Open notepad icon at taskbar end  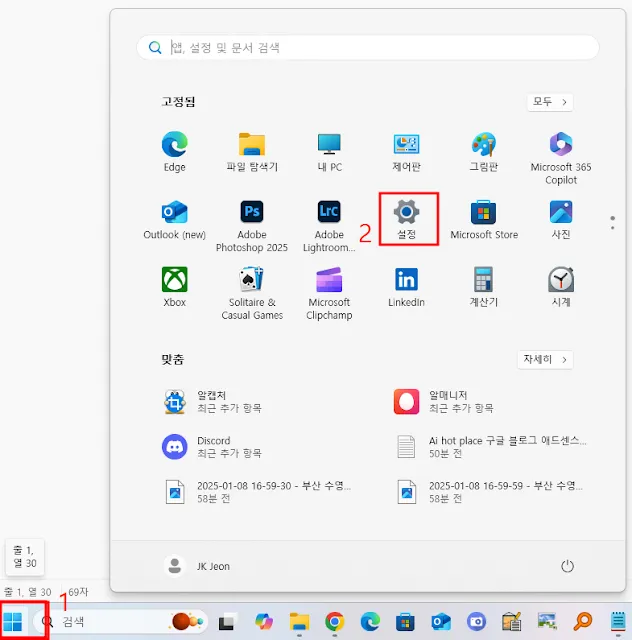pyautogui.click(x=618, y=622)
